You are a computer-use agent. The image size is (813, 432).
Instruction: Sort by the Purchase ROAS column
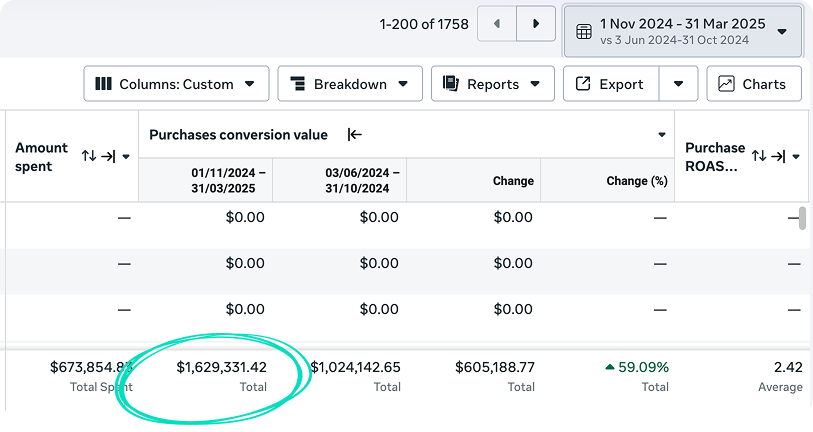point(760,156)
